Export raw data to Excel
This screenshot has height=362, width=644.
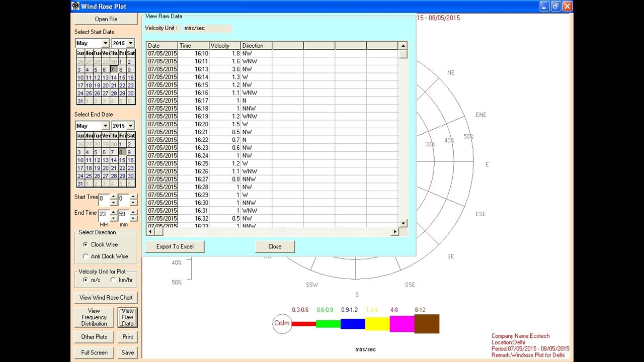[x=175, y=246]
